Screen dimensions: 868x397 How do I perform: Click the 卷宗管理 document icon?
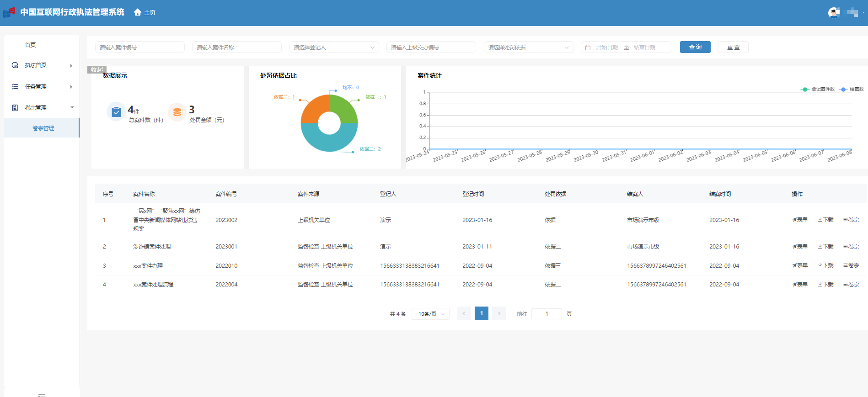(x=15, y=108)
